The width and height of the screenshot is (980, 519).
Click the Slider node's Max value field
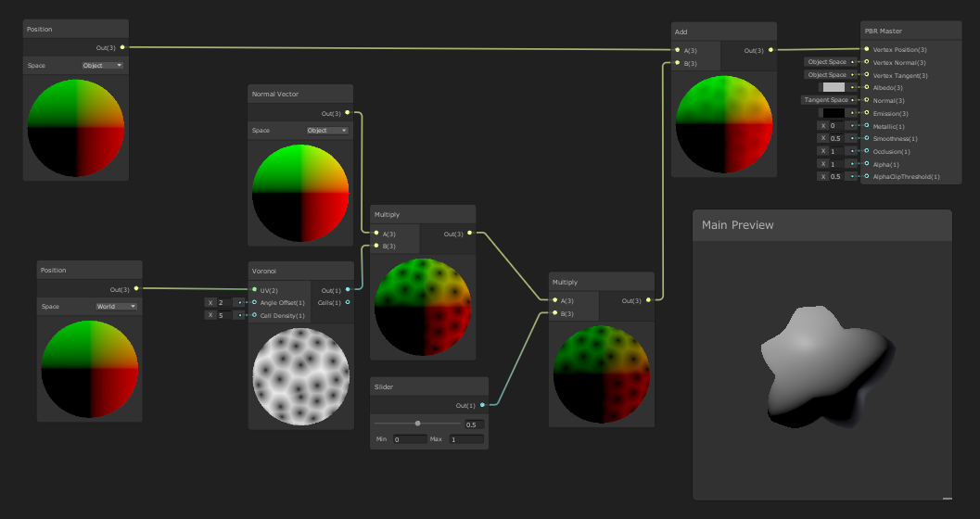tap(465, 439)
